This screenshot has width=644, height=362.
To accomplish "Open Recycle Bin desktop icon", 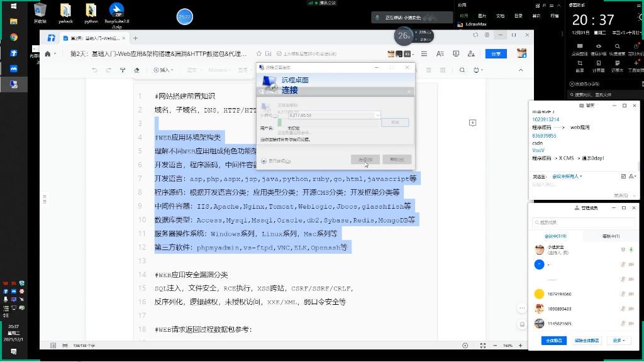I will [x=40, y=13].
